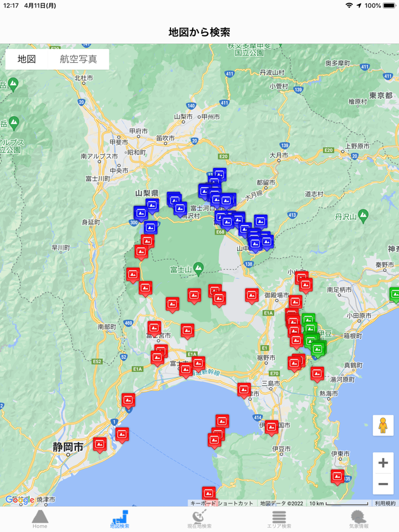Screen dimensions: 399x532
Task: Click the Google logo on the map
Action: coord(20,500)
